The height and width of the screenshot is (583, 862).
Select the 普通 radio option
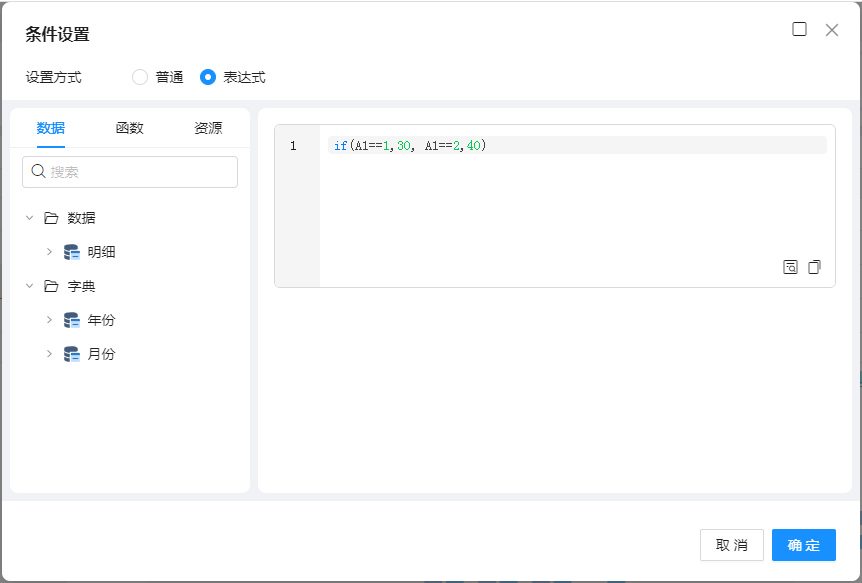pos(140,77)
